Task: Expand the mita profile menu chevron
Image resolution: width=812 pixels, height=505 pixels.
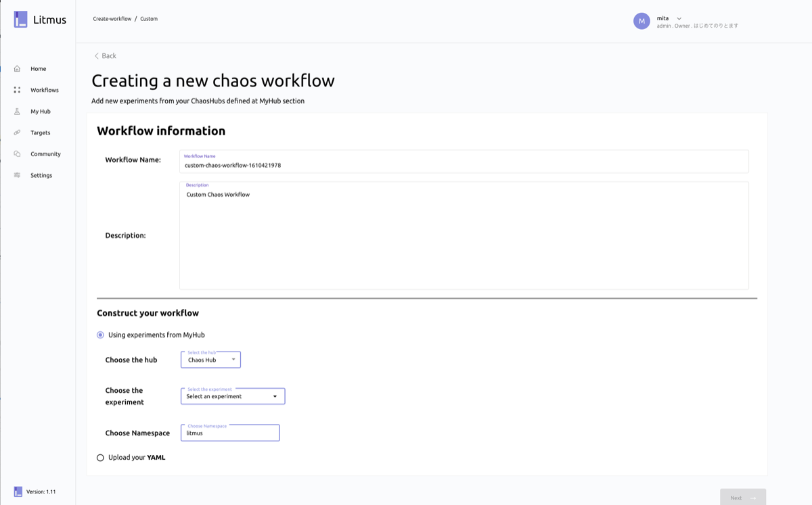Action: (679, 18)
